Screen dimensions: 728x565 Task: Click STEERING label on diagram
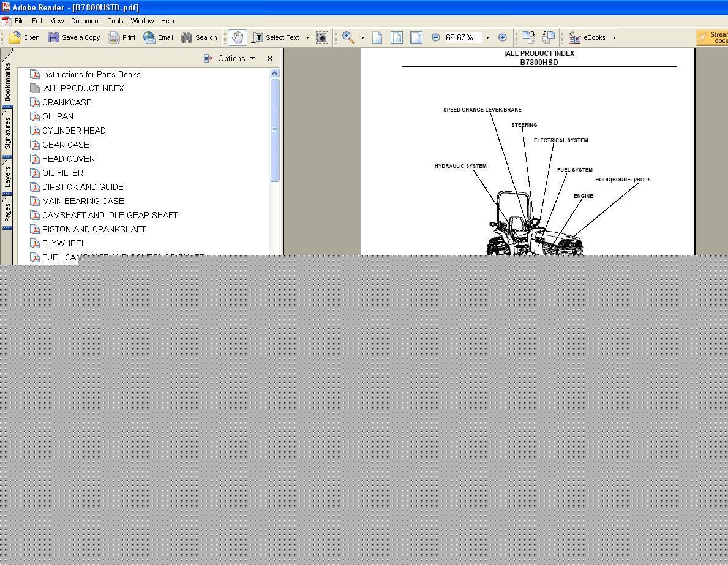pos(524,125)
